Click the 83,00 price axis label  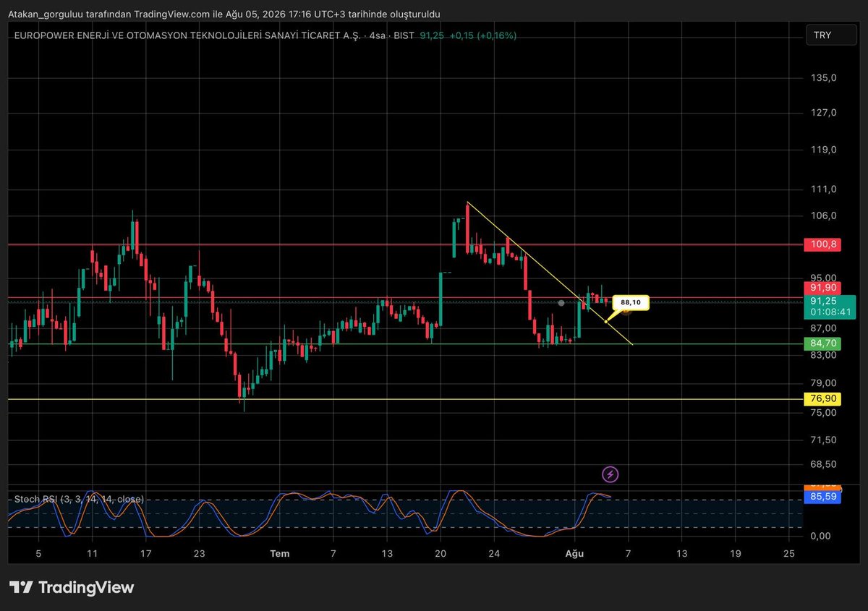(824, 355)
